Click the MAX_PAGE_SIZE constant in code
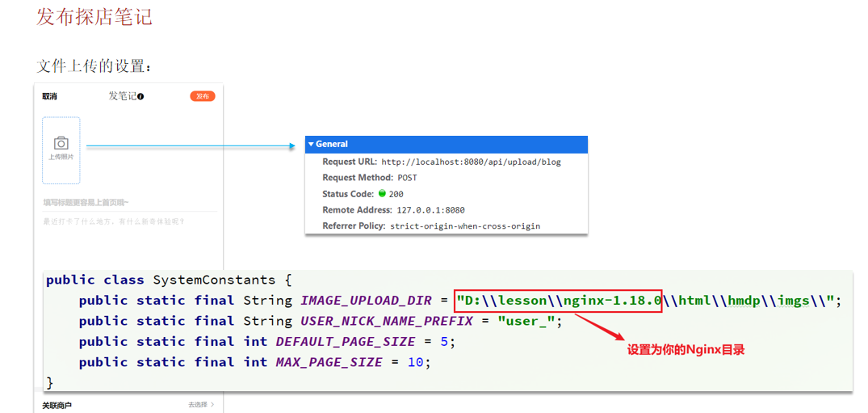 329,362
